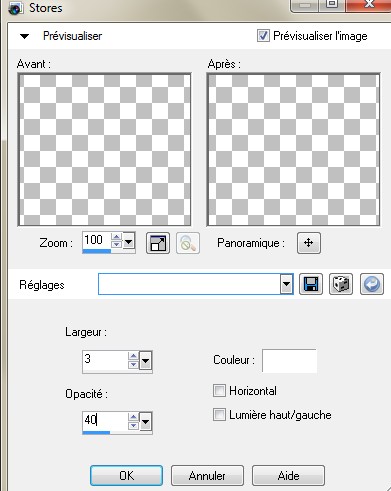391x491 pixels.
Task: Open the Opacité slider dropdown arrow
Action: pos(145,422)
